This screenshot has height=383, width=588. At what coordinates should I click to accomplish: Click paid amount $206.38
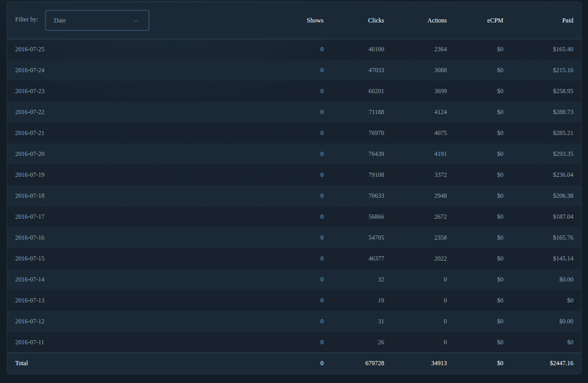tap(563, 196)
